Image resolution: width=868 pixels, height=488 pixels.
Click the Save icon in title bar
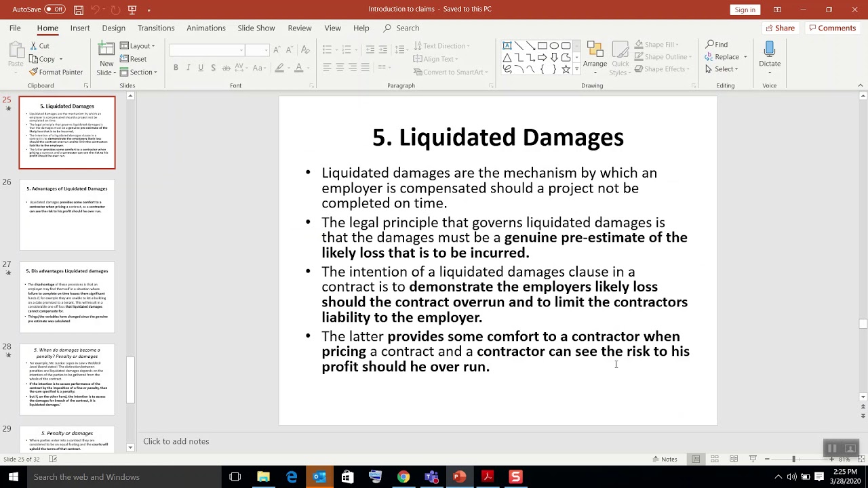[79, 9]
